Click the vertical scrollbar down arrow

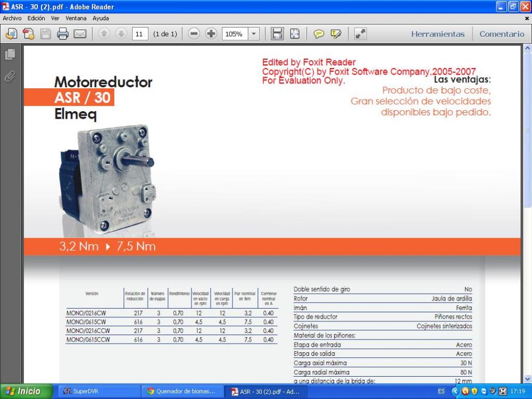528,378
